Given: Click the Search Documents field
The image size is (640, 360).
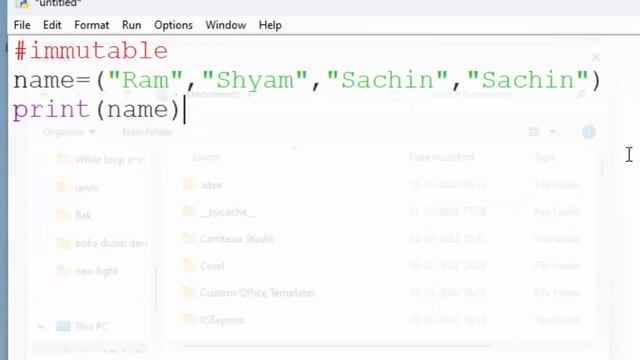Looking at the screenshot, I should 506,95.
